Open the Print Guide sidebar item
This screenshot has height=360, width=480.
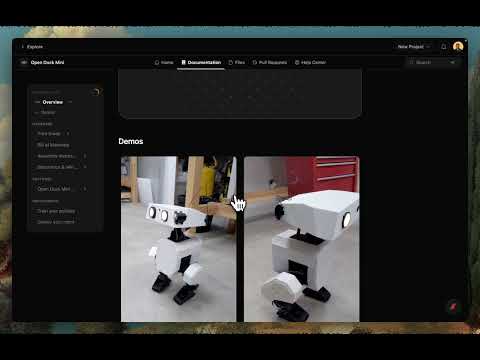coord(49,134)
